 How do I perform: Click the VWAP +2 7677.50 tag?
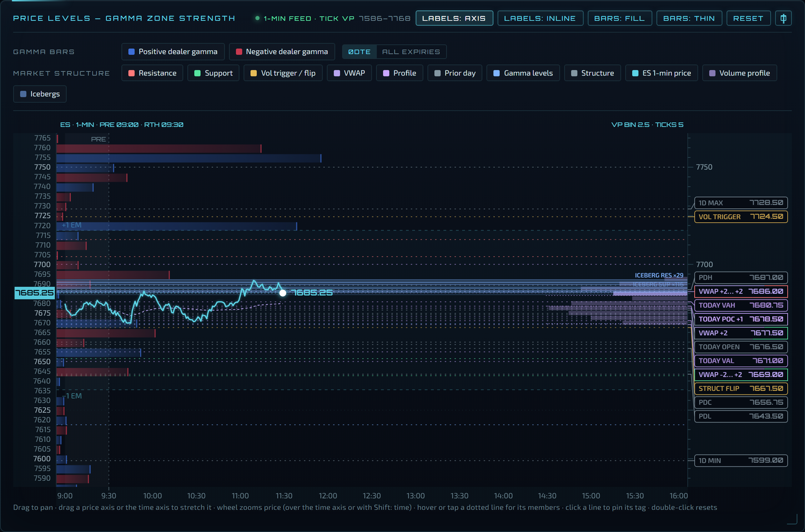tap(741, 333)
